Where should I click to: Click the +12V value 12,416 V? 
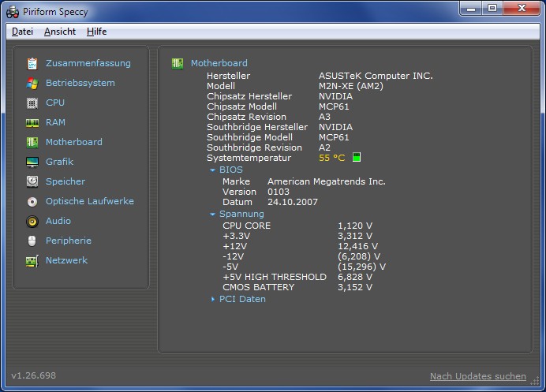[357, 247]
